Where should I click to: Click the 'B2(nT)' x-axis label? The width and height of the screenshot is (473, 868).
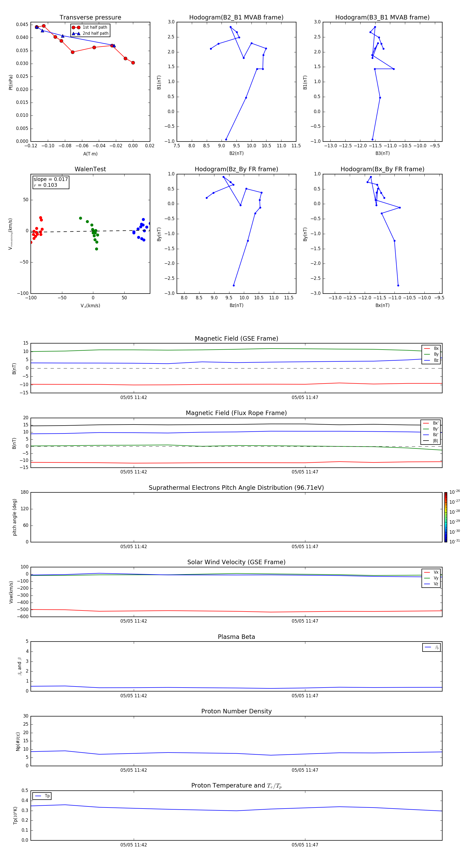(236, 153)
